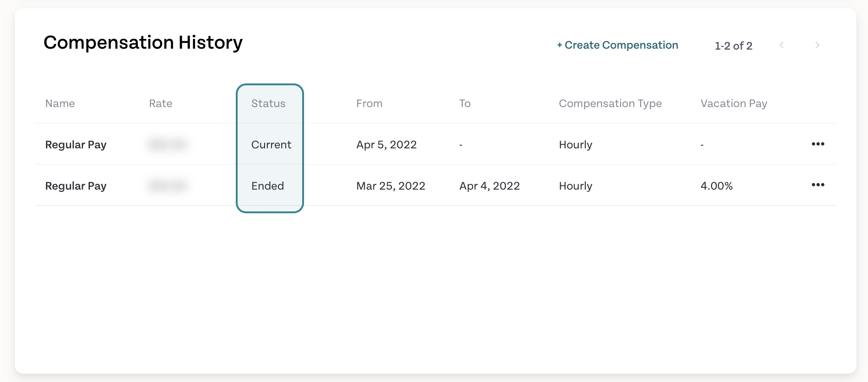Viewport: 868px width, 382px height.
Task: Click the Mar 25, 2022 start date
Action: (x=391, y=186)
